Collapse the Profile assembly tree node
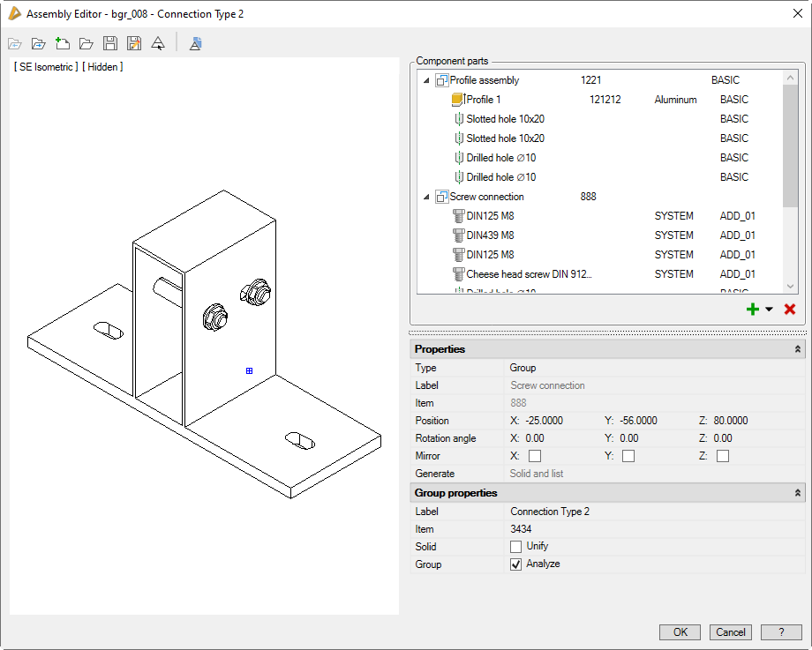This screenshot has height=650, width=812. pos(427,80)
